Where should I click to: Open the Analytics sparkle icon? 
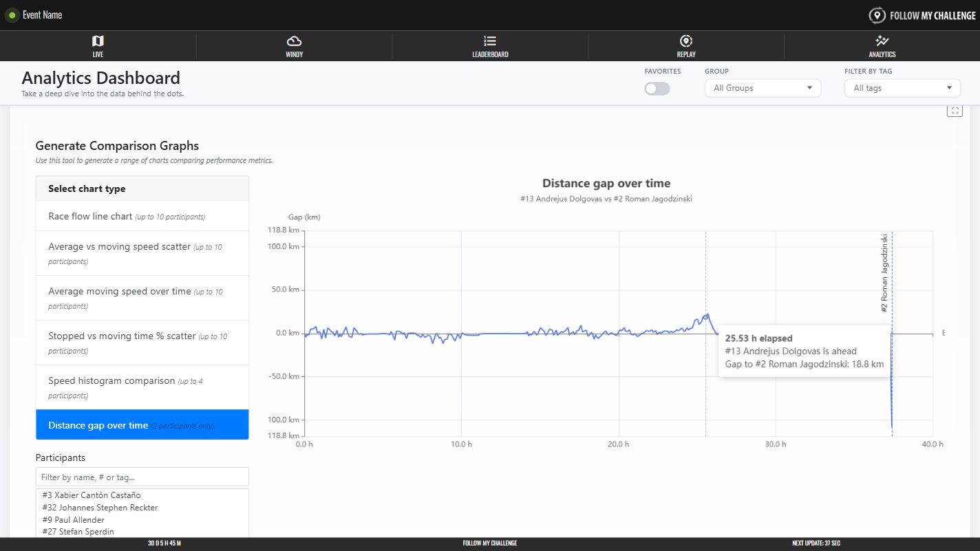click(882, 41)
